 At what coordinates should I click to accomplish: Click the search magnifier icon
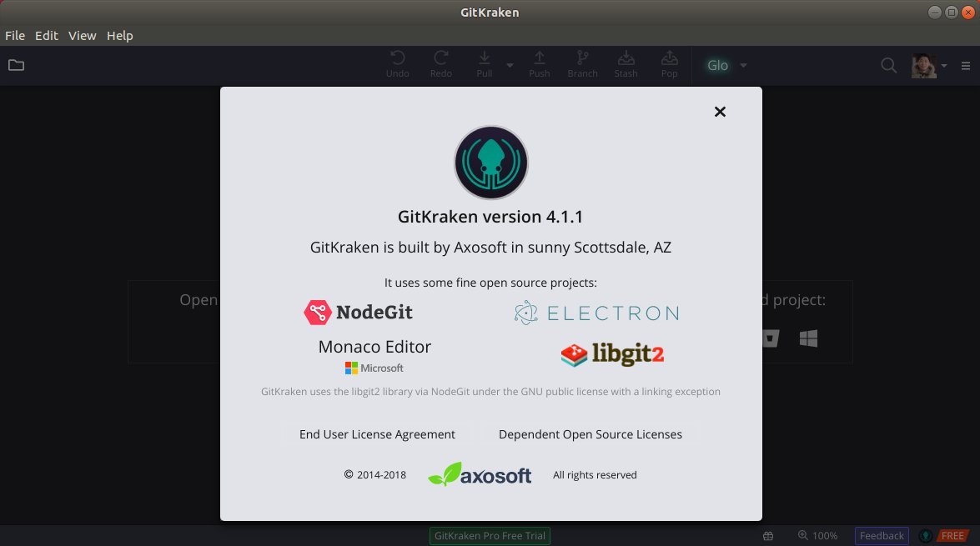(x=888, y=65)
